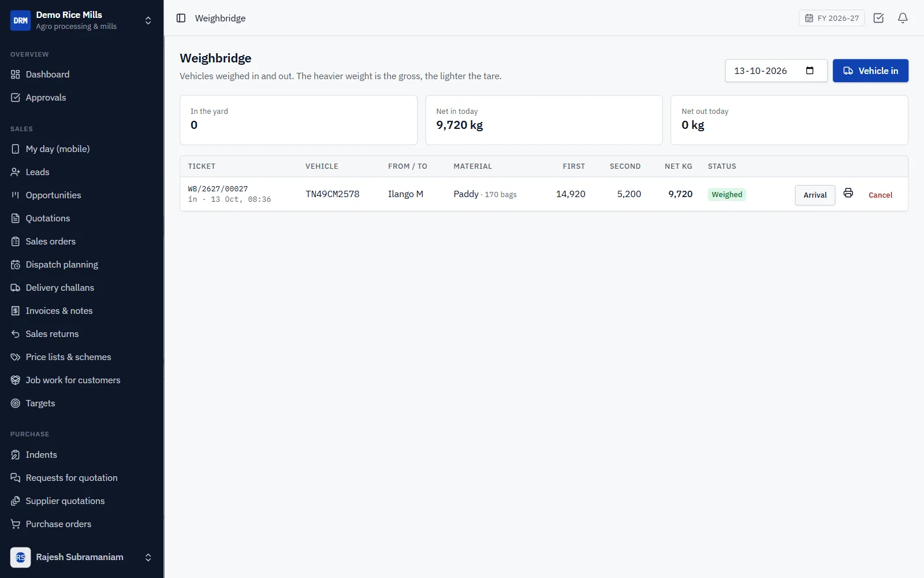Open the tasks checkbox icon in header
The width and height of the screenshot is (924, 578).
[x=878, y=18]
